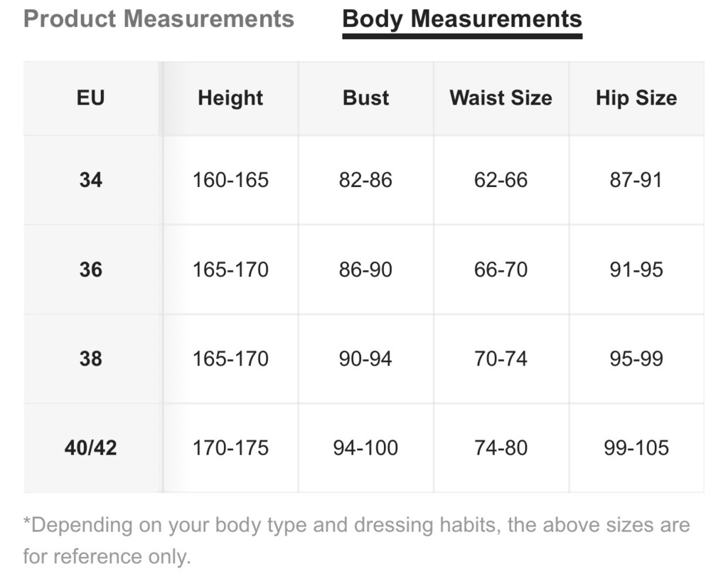Image resolution: width=728 pixels, height=574 pixels.
Task: Click the sizes reference disclaimer note
Action: click(x=357, y=541)
